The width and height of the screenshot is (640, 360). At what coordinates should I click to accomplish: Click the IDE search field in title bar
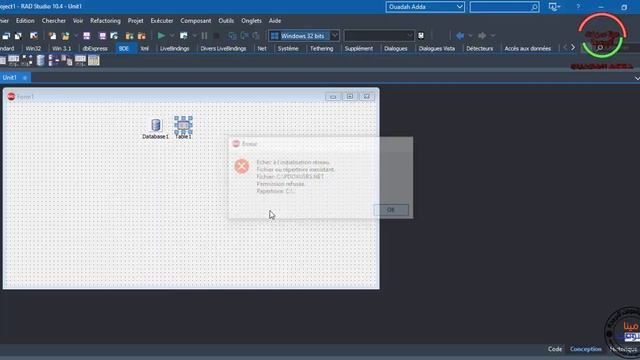[x=504, y=7]
